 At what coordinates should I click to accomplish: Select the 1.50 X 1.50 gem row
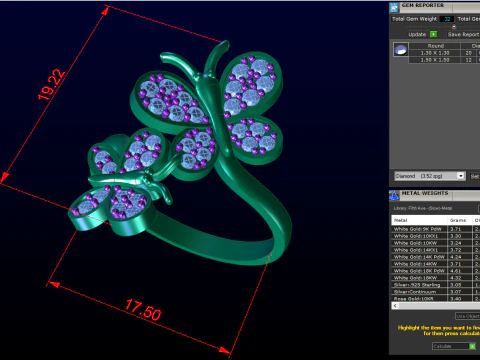[x=435, y=60]
